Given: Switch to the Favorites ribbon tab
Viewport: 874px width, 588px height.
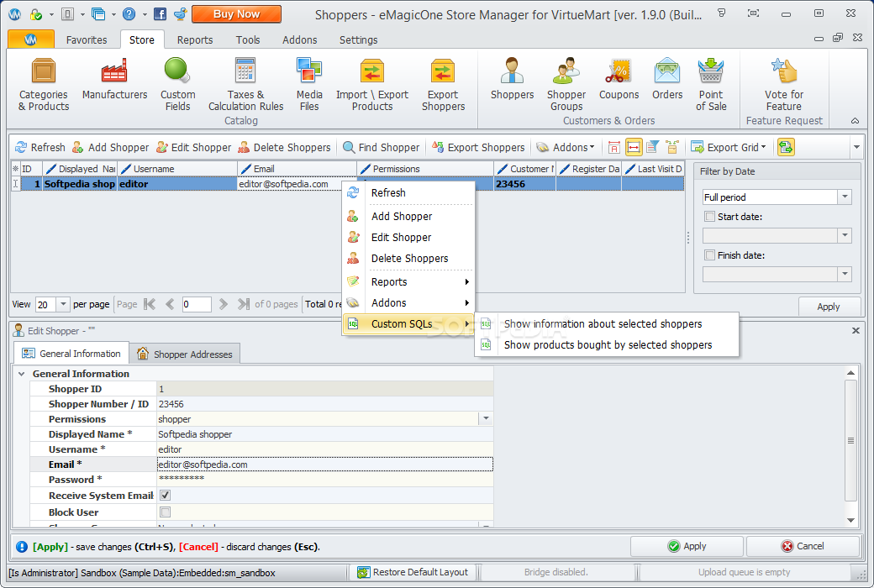Looking at the screenshot, I should click(87, 39).
